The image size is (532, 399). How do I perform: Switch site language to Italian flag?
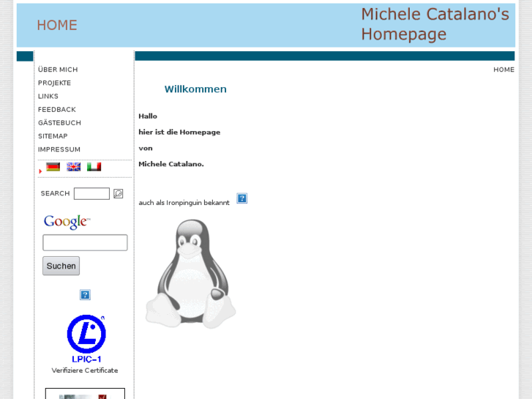point(94,167)
